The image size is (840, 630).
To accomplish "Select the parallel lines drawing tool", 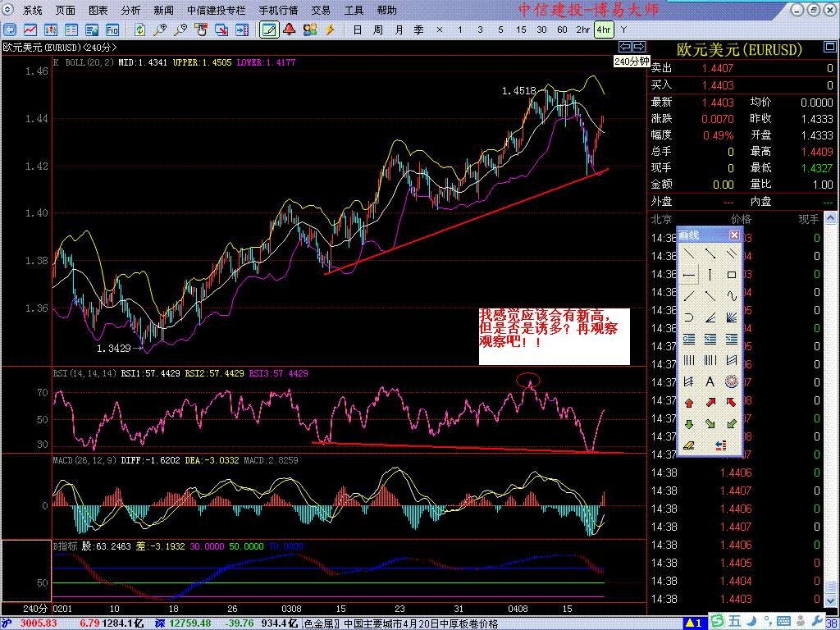I will point(731,254).
